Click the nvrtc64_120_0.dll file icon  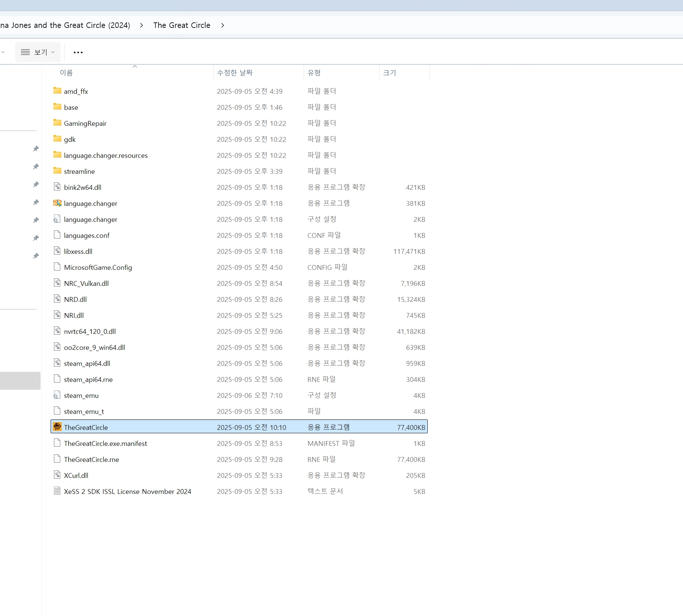(57, 331)
